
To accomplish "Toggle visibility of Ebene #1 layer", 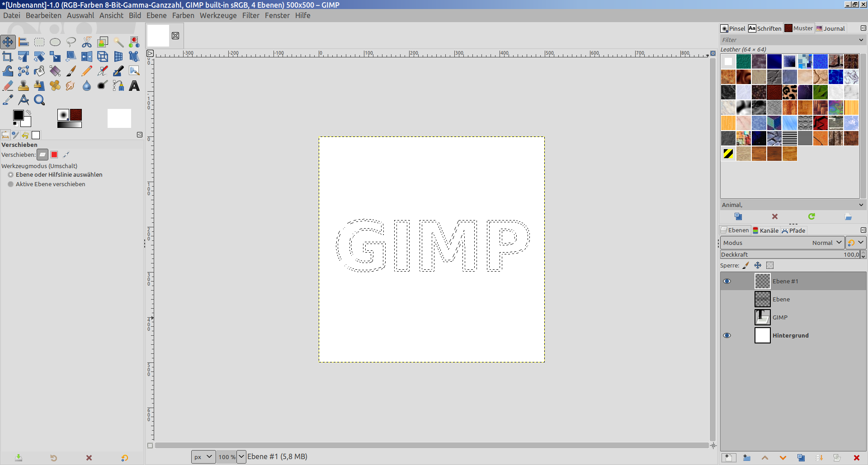I will (x=727, y=281).
